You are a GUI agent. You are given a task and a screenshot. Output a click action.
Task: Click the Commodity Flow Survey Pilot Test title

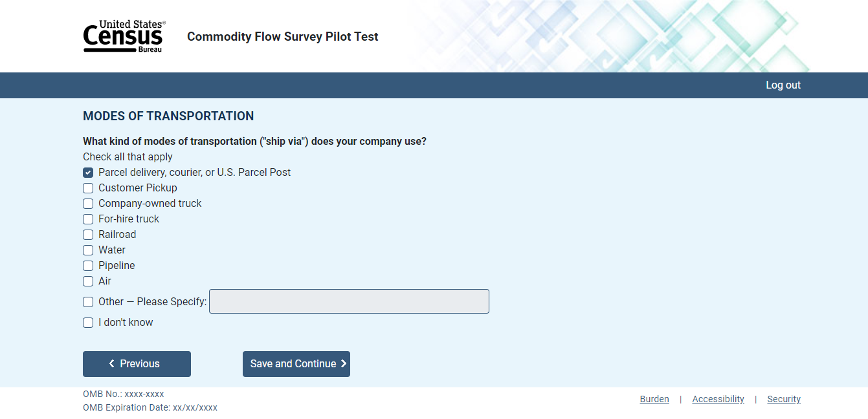point(283,37)
